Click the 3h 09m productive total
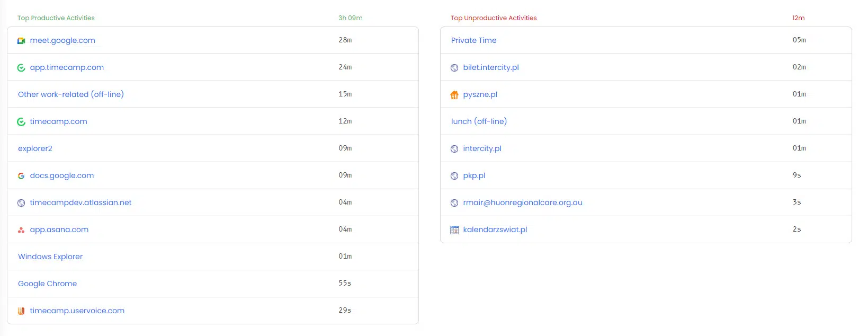Viewport: 868px width, 336px height. coord(351,18)
